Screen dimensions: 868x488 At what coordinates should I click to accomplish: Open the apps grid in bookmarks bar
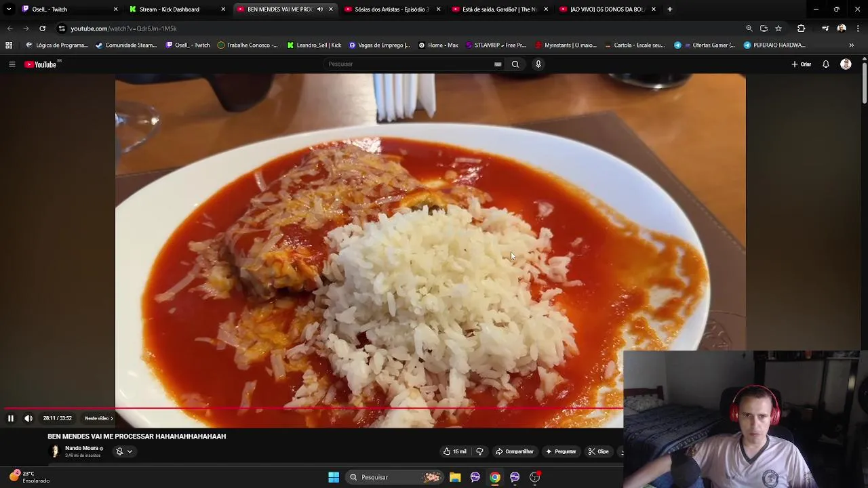9,45
